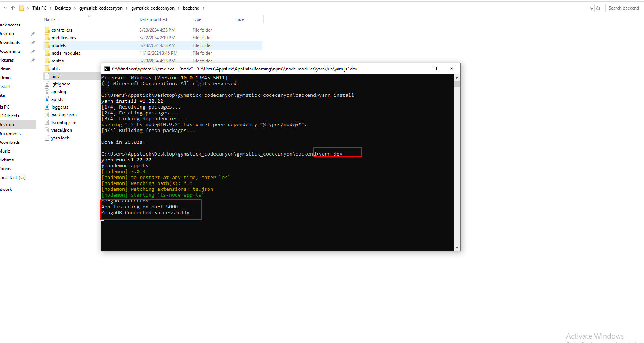Click the refresh button in address bar
Screen dimensions: 644x343
[598, 8]
